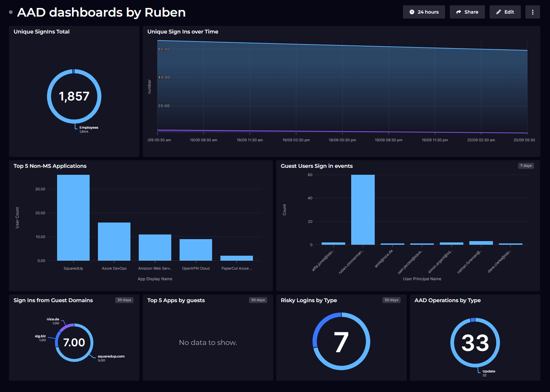Viewport: 550px width, 392px height.
Task: Click the status dot beside dashboard title
Action: (x=11, y=12)
